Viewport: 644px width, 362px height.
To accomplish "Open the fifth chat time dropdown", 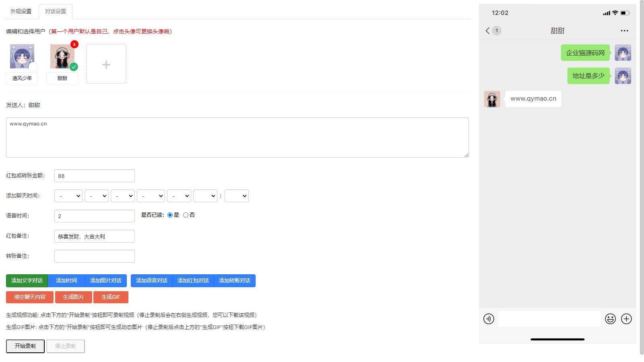I will click(x=179, y=196).
